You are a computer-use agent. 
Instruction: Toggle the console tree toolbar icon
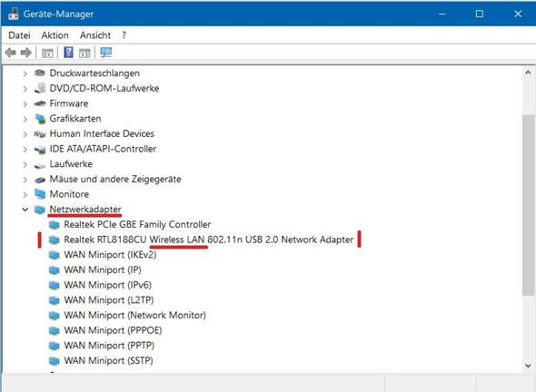click(47, 53)
